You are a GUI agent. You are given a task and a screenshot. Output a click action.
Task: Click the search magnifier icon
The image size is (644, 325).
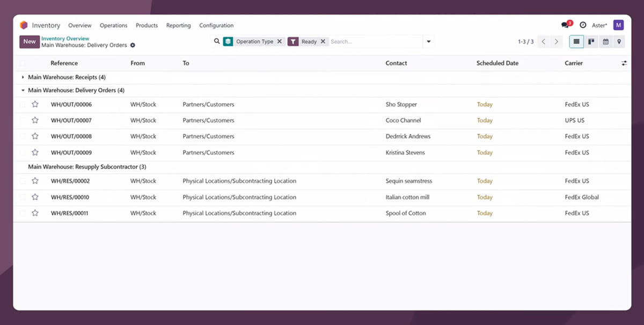click(217, 41)
